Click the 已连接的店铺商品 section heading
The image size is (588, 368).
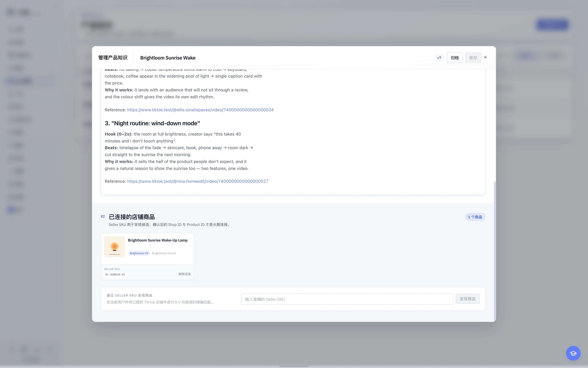[x=132, y=217]
